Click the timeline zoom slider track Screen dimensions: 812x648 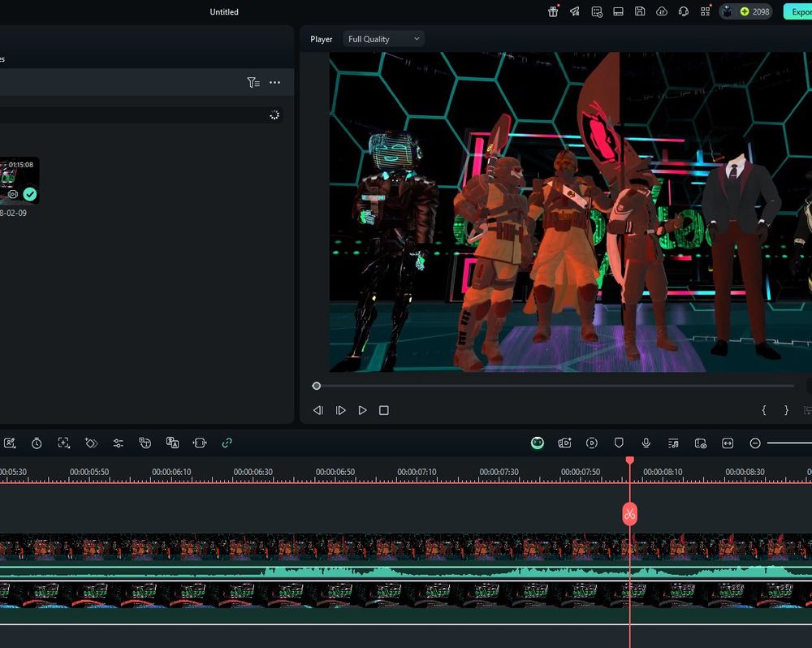[x=789, y=443]
